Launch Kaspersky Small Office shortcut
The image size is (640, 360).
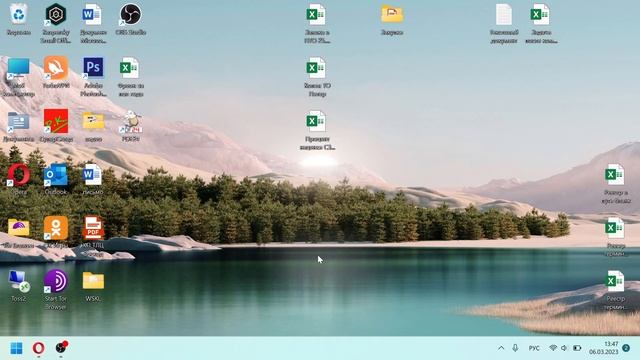pos(56,15)
